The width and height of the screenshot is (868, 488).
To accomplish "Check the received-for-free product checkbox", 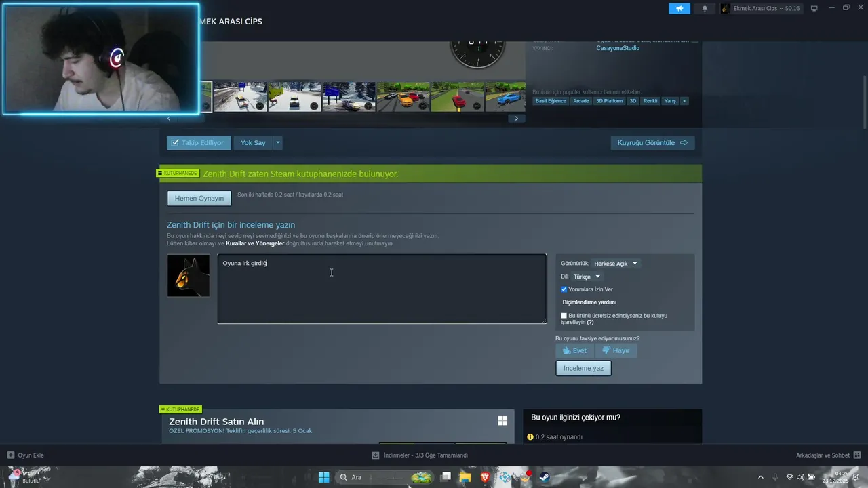I will pos(564,316).
